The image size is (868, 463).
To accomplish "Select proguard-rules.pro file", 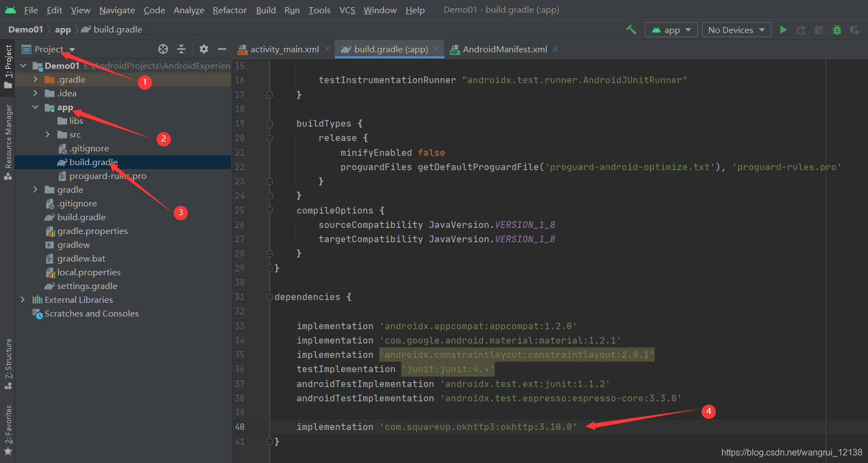I will (102, 176).
